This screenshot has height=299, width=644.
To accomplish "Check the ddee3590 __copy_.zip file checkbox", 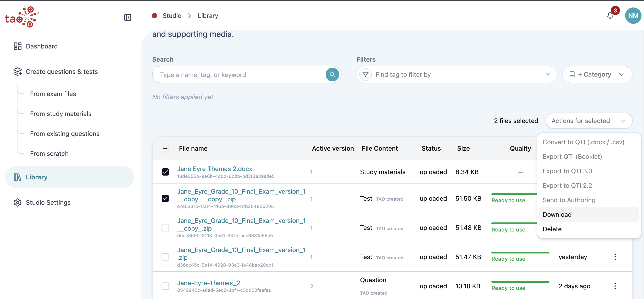I will (x=165, y=228).
